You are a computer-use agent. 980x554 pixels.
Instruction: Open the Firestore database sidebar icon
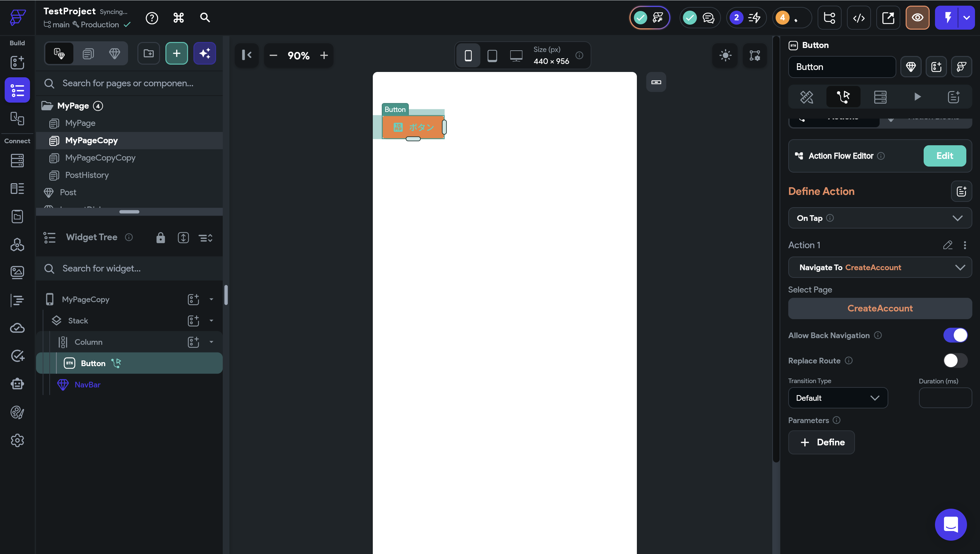[x=17, y=161]
